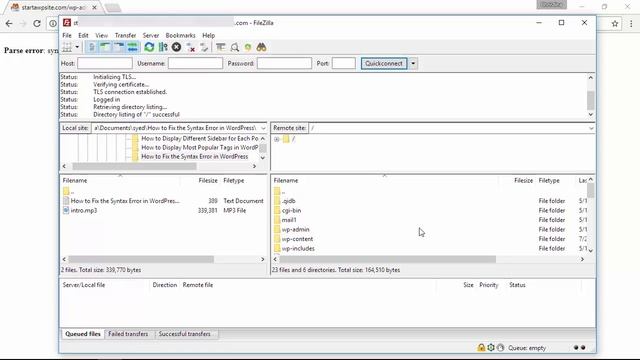640x360 pixels.
Task: Switch to Successful transfers tab
Action: [x=184, y=334]
